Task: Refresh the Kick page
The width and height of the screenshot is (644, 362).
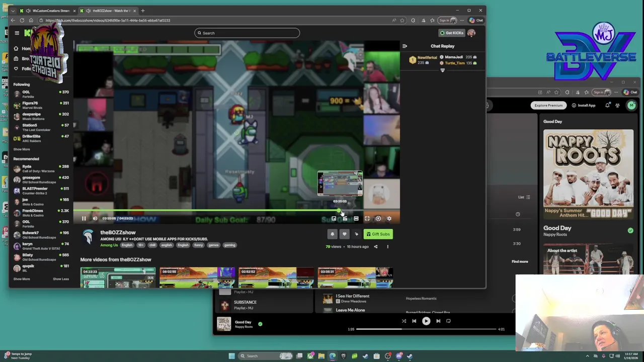Action: (22, 21)
